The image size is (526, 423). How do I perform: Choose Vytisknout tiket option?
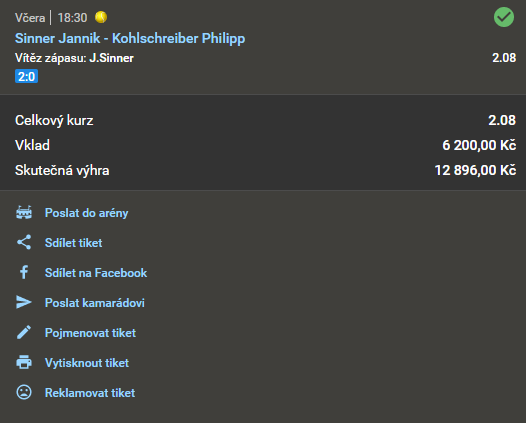(87, 363)
